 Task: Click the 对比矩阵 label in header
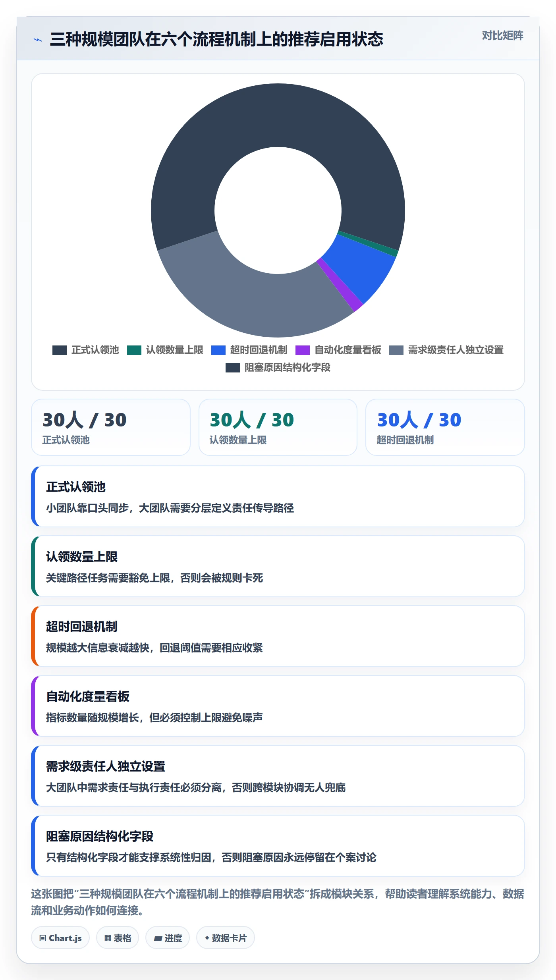502,36
